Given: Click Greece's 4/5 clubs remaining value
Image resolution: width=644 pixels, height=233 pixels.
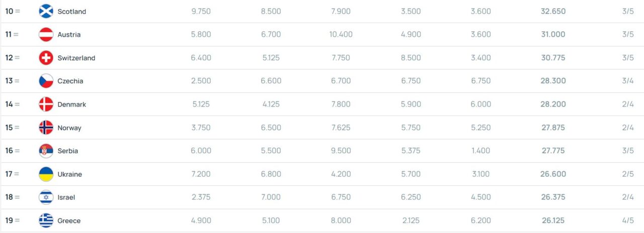Looking at the screenshot, I should 627,221.
